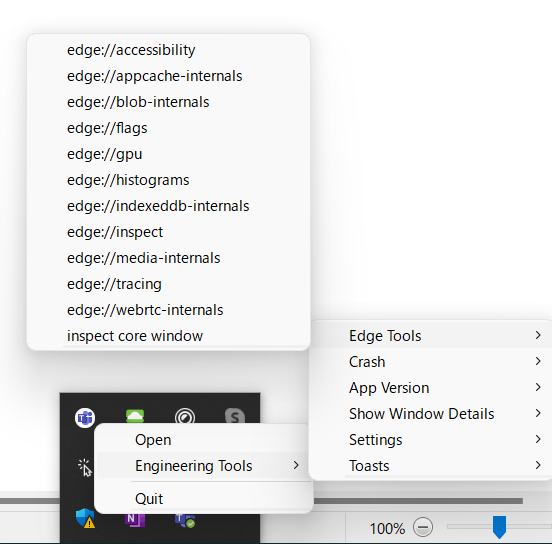Open edge://flags menu entry
The width and height of the screenshot is (552, 544).
click(168, 128)
